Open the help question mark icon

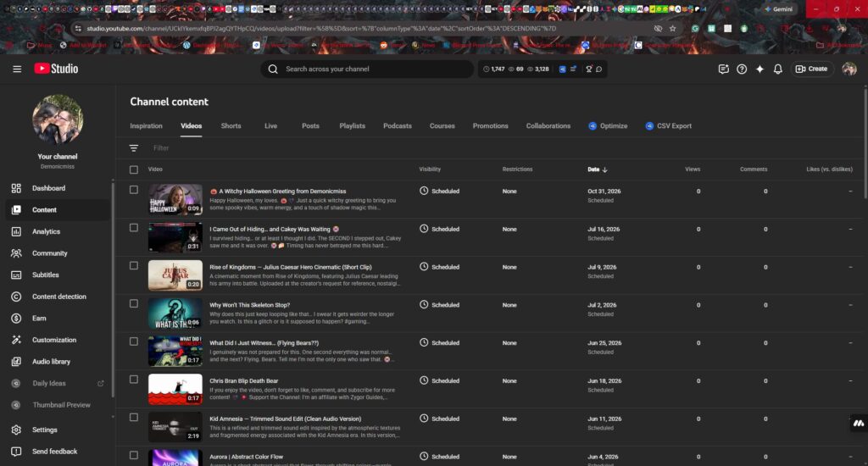point(742,69)
